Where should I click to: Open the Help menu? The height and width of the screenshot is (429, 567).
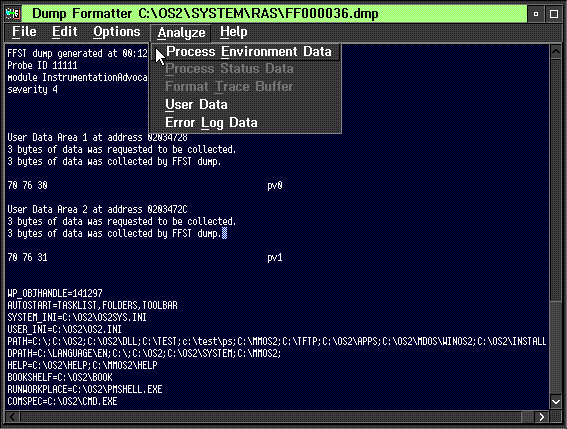234,32
